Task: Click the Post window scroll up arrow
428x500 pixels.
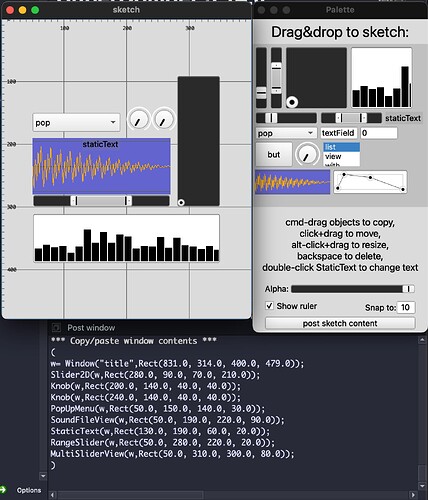Action: coord(422,340)
